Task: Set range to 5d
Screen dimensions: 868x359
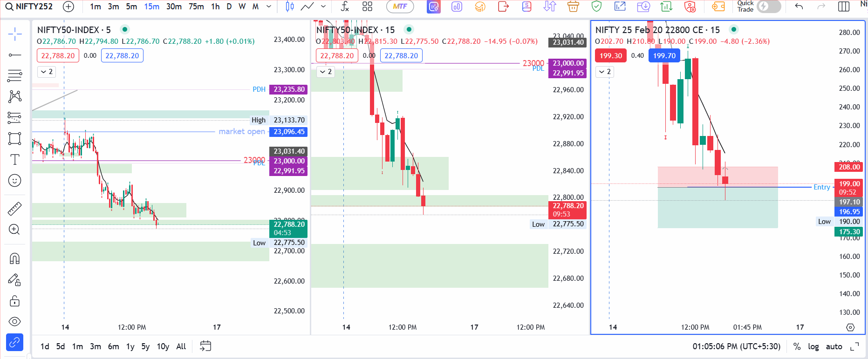Action: click(x=61, y=346)
